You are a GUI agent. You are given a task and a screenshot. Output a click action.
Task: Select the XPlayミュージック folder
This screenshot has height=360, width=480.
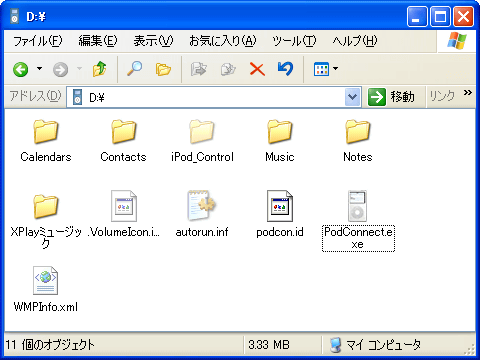[x=46, y=220]
